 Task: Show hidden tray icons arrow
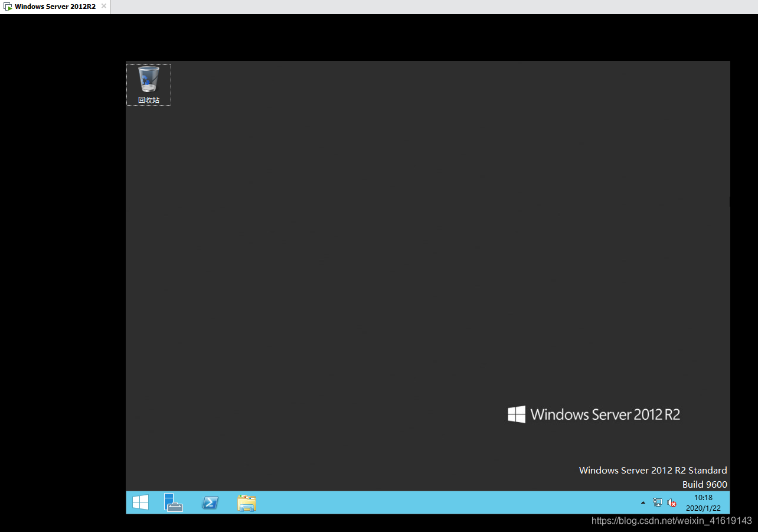pos(643,502)
